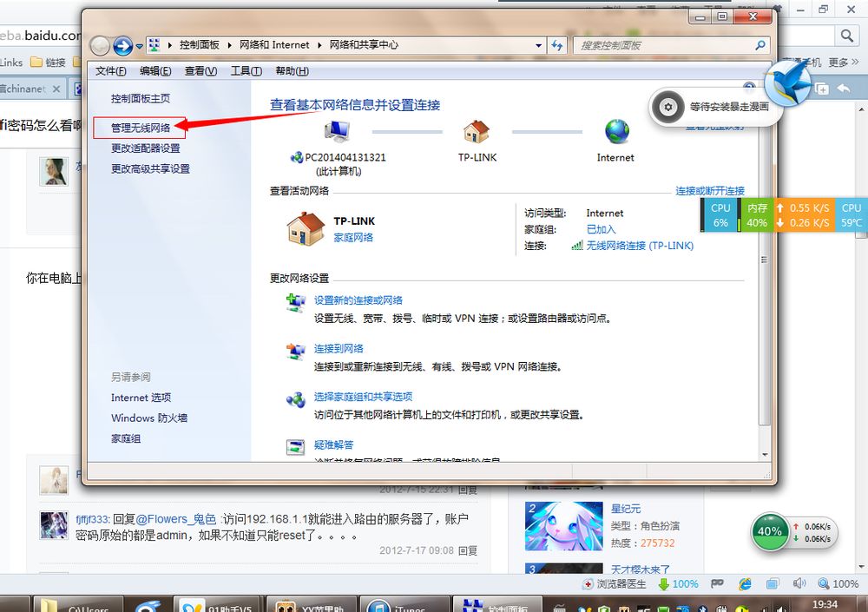Screen dimensions: 868x612
Task: Click the browser new-tab icon near the bird
Action: pyautogui.click(x=821, y=89)
